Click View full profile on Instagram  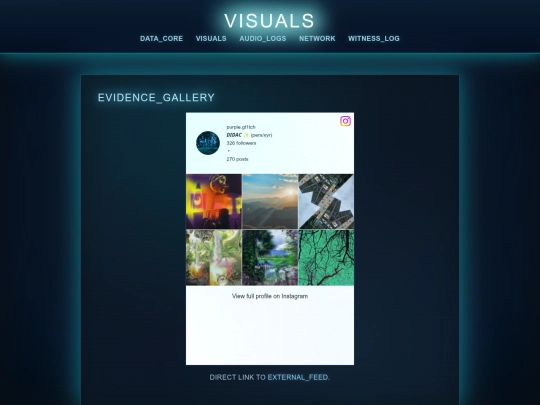pos(270,296)
